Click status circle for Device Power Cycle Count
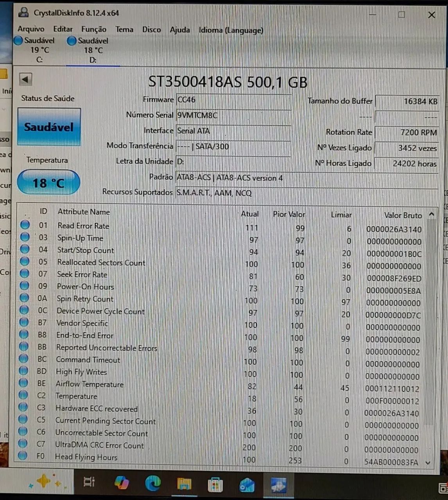448x500 pixels. (x=24, y=310)
